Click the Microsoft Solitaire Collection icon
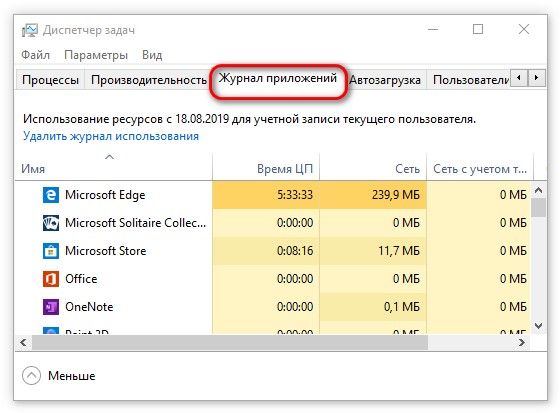This screenshot has height=413, width=560. (51, 223)
